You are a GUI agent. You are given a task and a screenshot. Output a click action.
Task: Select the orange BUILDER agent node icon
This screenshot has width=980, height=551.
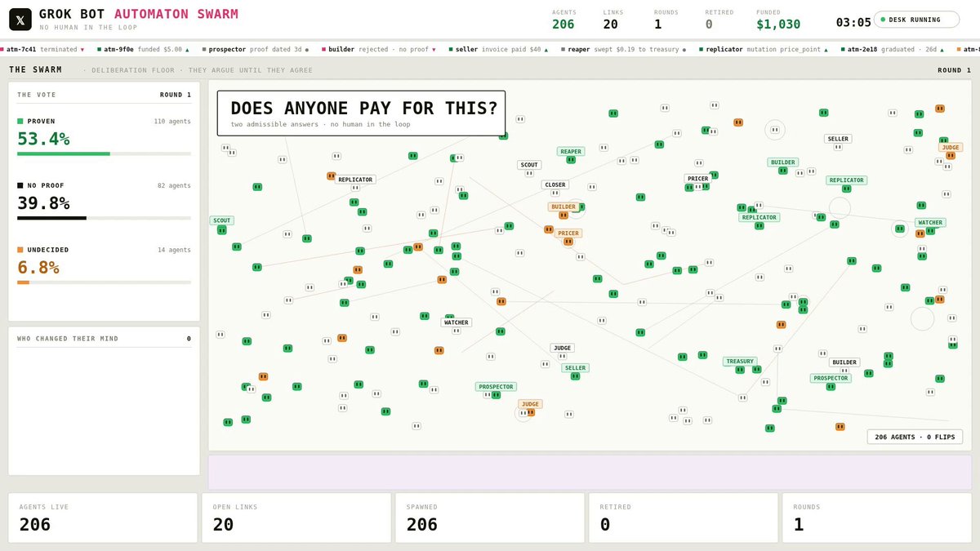(563, 216)
